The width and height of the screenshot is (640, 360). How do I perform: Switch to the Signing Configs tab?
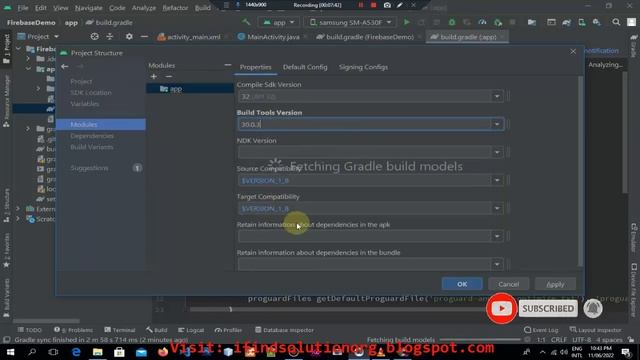[363, 67]
